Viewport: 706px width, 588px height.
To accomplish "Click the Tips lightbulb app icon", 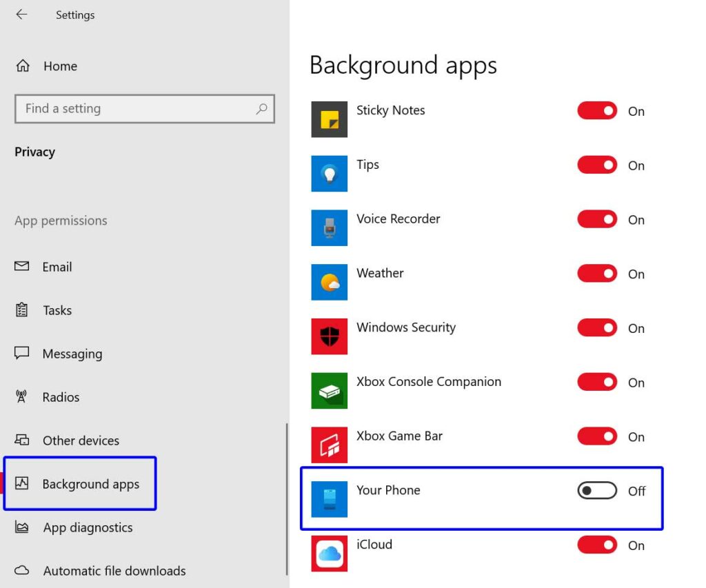I will click(329, 174).
